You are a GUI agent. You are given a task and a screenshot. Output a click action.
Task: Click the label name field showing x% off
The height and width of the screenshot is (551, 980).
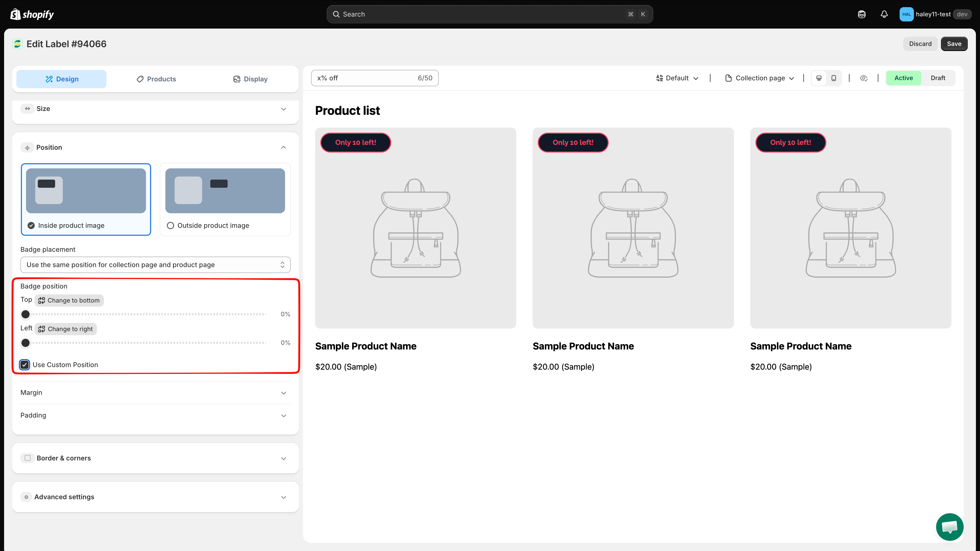pos(374,78)
